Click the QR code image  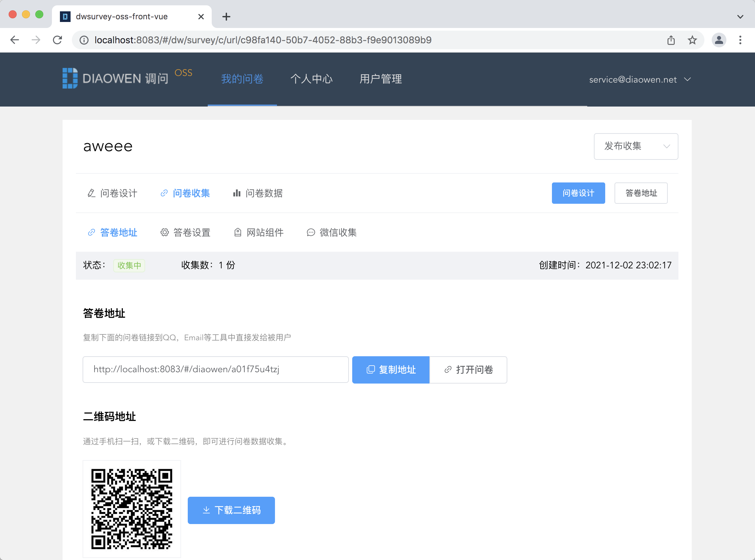[132, 508]
